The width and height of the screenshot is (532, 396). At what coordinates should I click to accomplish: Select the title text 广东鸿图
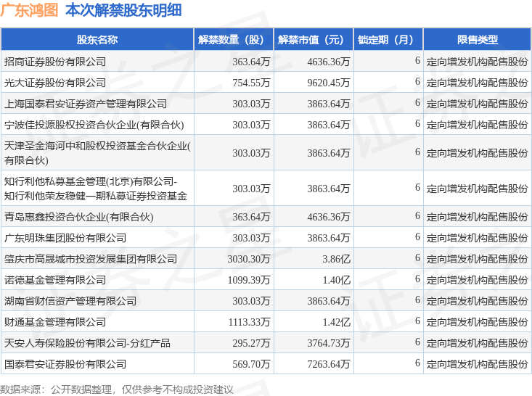(x=30, y=10)
